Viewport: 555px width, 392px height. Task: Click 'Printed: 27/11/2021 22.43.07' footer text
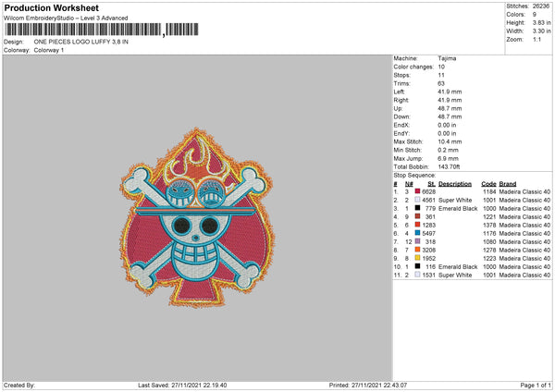coord(368,385)
